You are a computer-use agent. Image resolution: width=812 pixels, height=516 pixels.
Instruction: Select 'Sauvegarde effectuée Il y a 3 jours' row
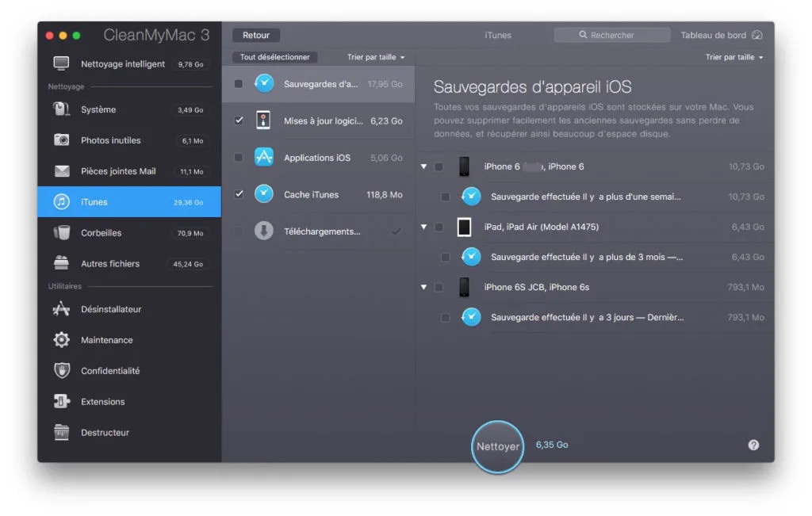596,317
